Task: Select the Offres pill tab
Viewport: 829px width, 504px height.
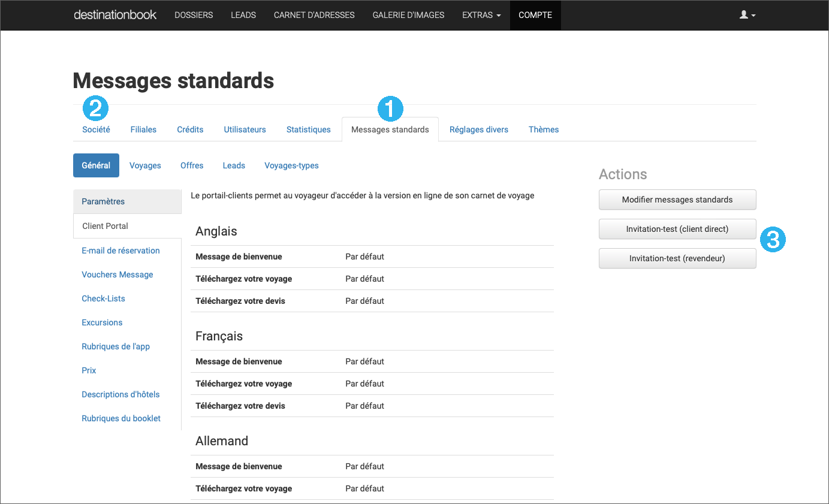Action: pyautogui.click(x=192, y=165)
